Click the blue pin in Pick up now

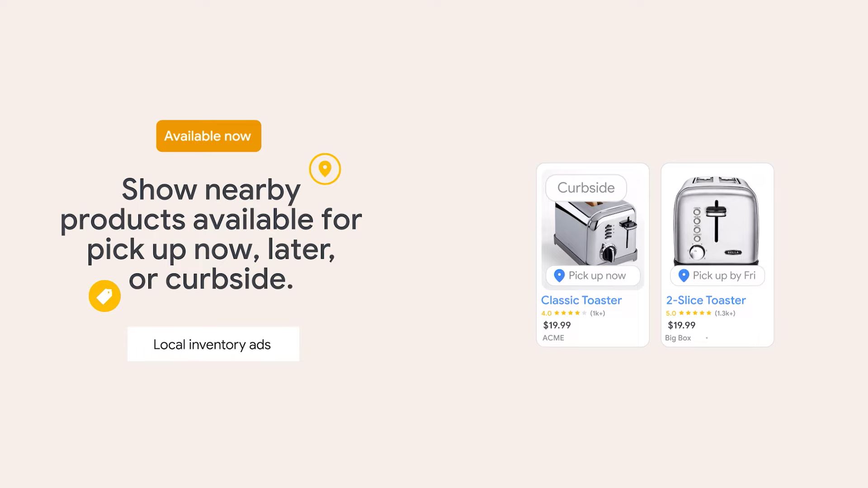[559, 276]
